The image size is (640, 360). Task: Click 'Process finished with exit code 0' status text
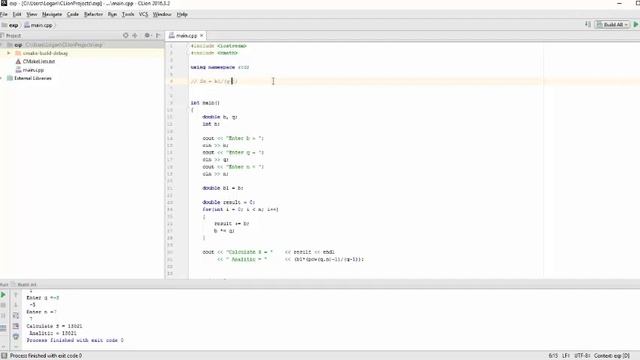tap(46, 356)
